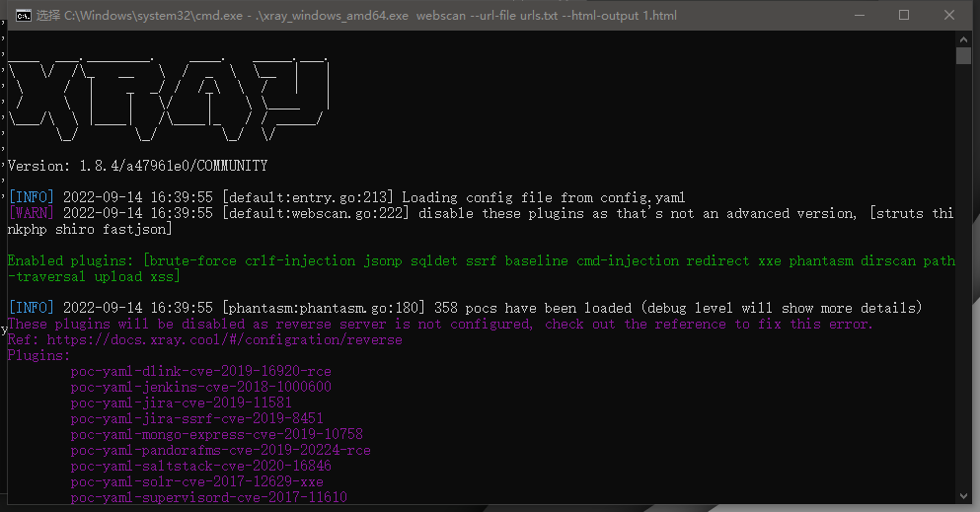Viewport: 980px width, 512px height.
Task: Click 'crlf-injection' in enabled plugins
Action: coord(300,261)
